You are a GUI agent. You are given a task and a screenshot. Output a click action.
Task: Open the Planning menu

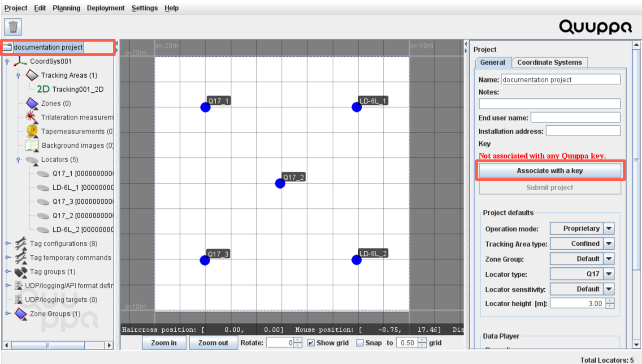coord(66,8)
